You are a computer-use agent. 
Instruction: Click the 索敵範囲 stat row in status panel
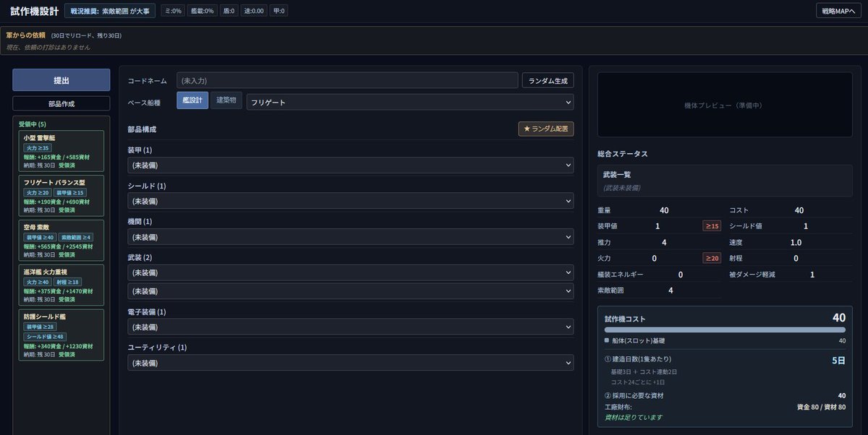click(659, 290)
